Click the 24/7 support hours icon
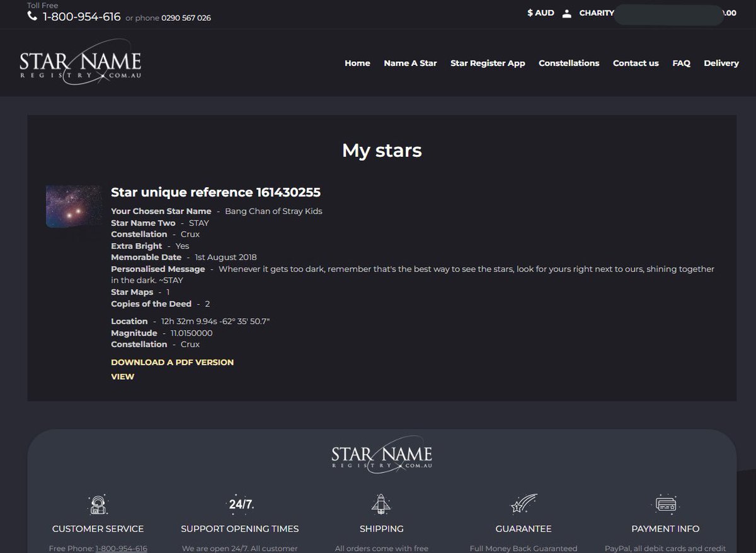756x553 pixels. pyautogui.click(x=241, y=504)
